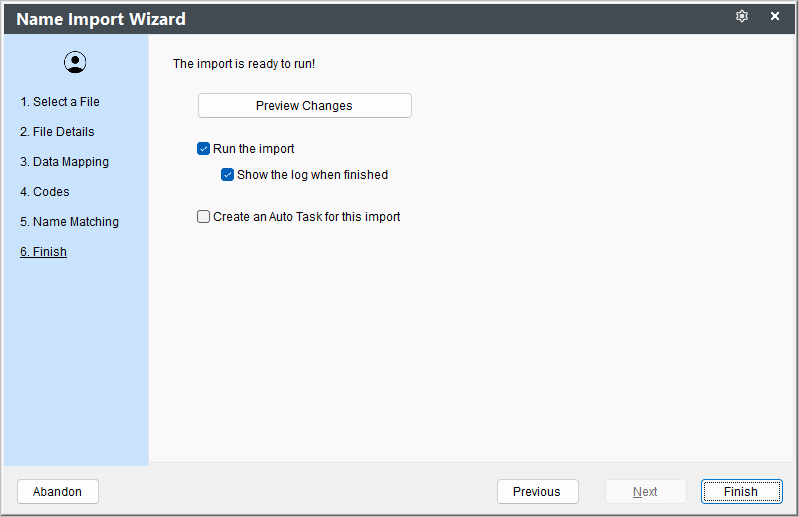Click the Preview Changes button
The width and height of the screenshot is (799, 517).
[x=305, y=105]
